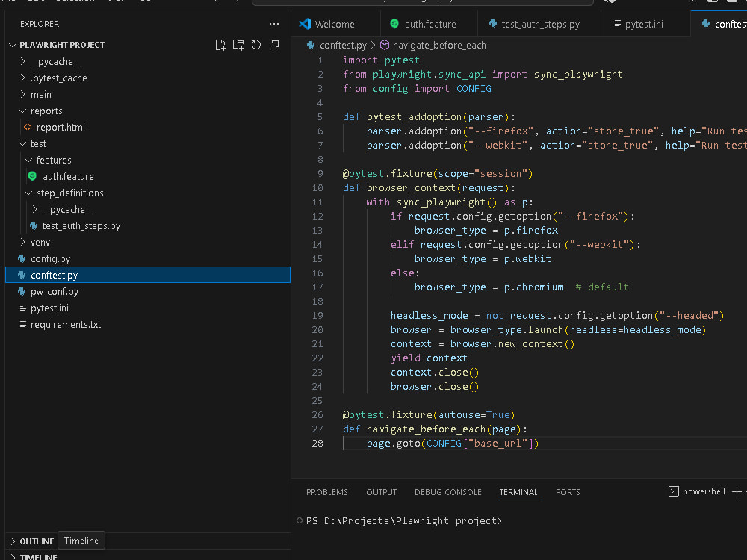Click the green cucumber icon on the auth.feature tab

tap(394, 23)
